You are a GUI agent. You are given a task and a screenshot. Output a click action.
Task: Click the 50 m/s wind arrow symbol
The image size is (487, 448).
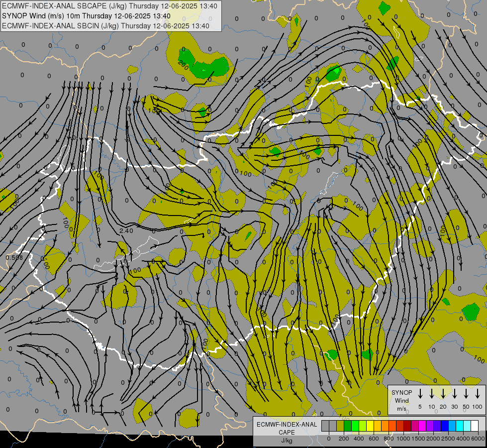pyautogui.click(x=466, y=394)
